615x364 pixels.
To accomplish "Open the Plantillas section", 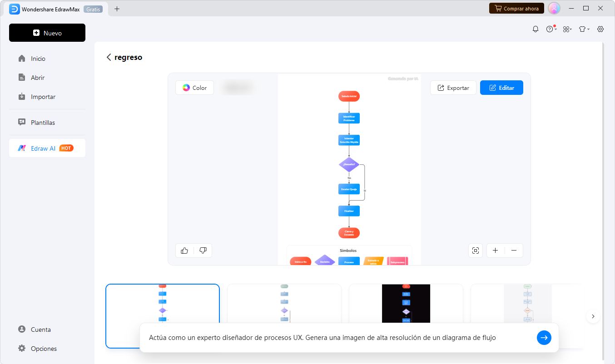I will tap(42, 122).
